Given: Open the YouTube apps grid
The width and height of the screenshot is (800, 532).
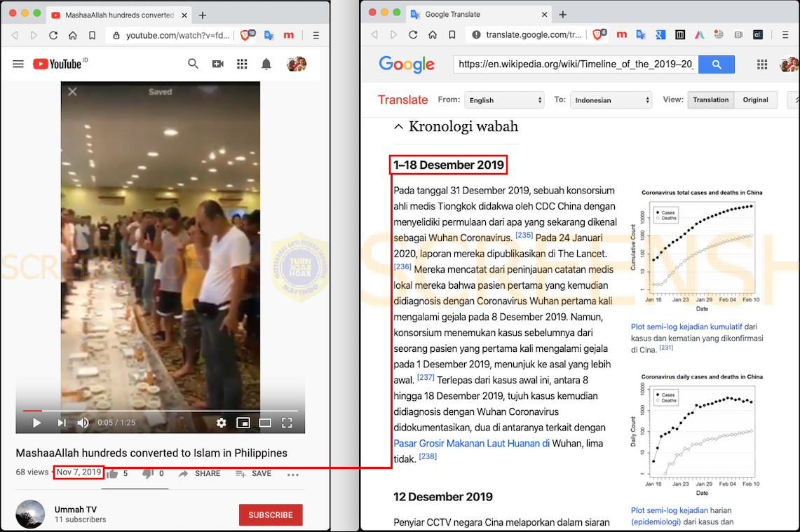Looking at the screenshot, I should point(242,64).
